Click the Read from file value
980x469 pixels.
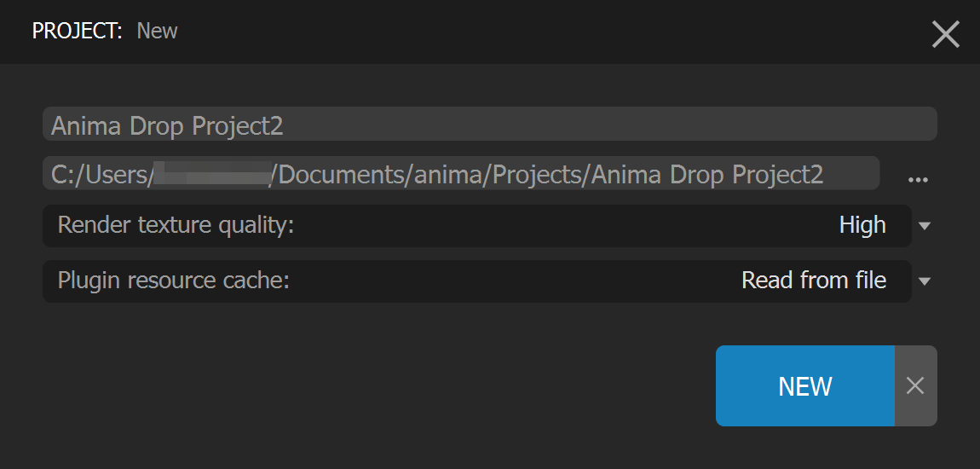pyautogui.click(x=814, y=281)
